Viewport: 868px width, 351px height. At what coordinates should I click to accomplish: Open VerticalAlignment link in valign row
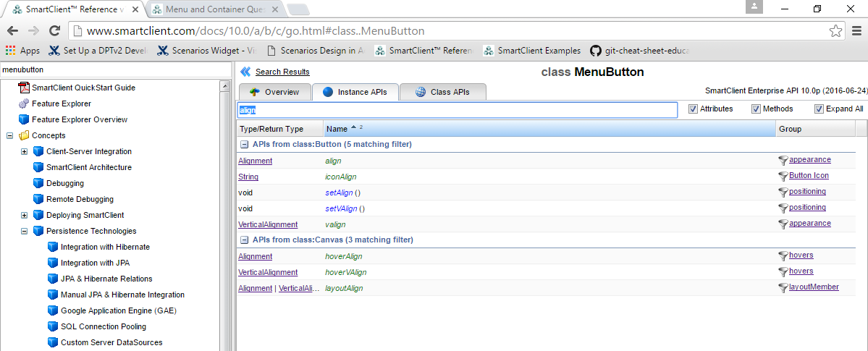click(x=268, y=225)
